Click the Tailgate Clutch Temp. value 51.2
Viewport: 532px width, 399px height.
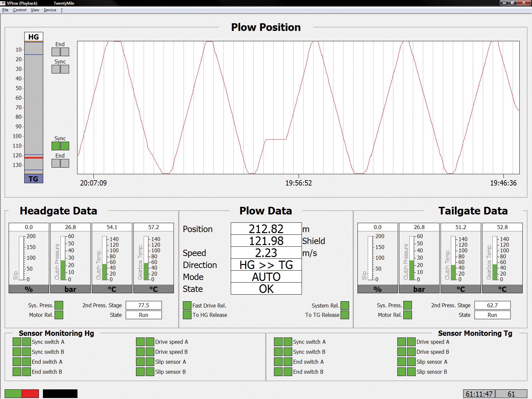click(x=461, y=227)
